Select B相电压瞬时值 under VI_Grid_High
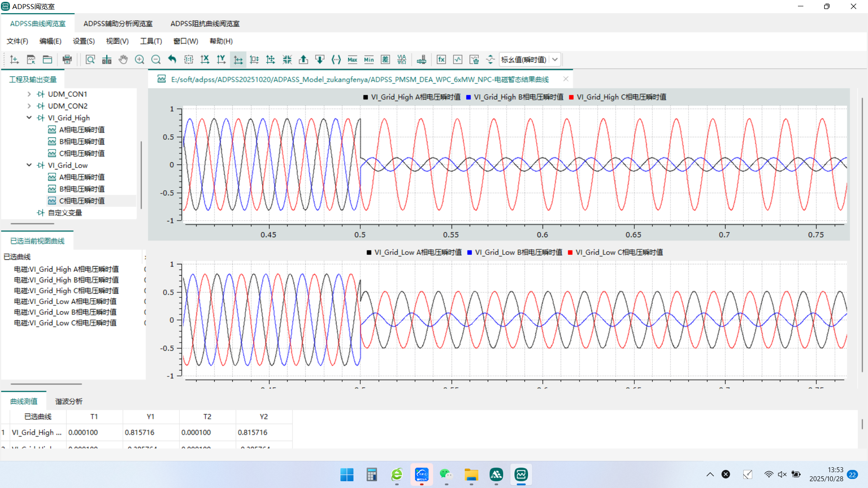 [81, 141]
